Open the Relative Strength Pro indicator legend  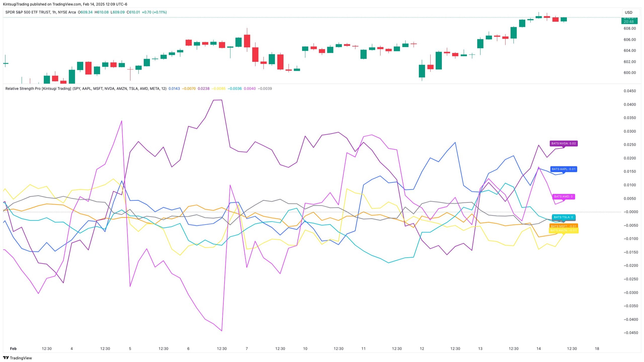click(86, 89)
